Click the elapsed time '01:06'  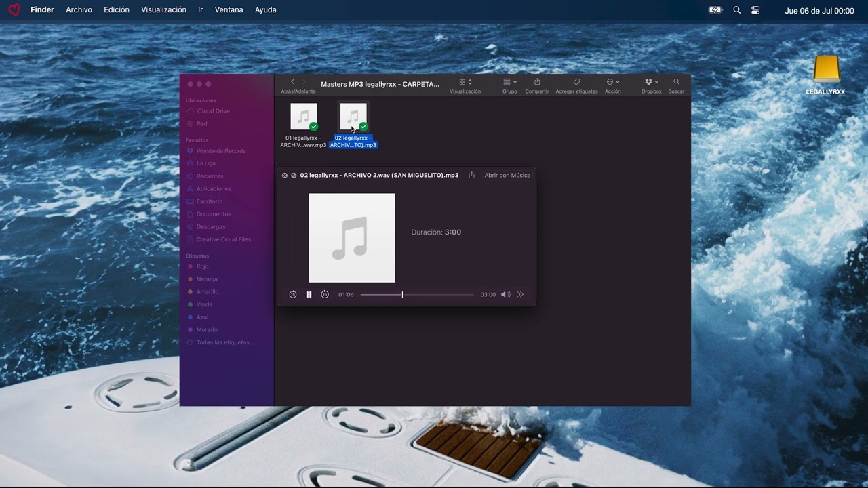(x=346, y=295)
